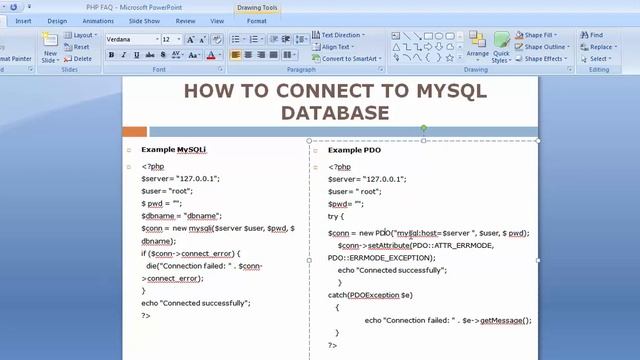640x360 pixels.
Task: Select the Rounded Rectangle shape
Action: click(x=449, y=36)
